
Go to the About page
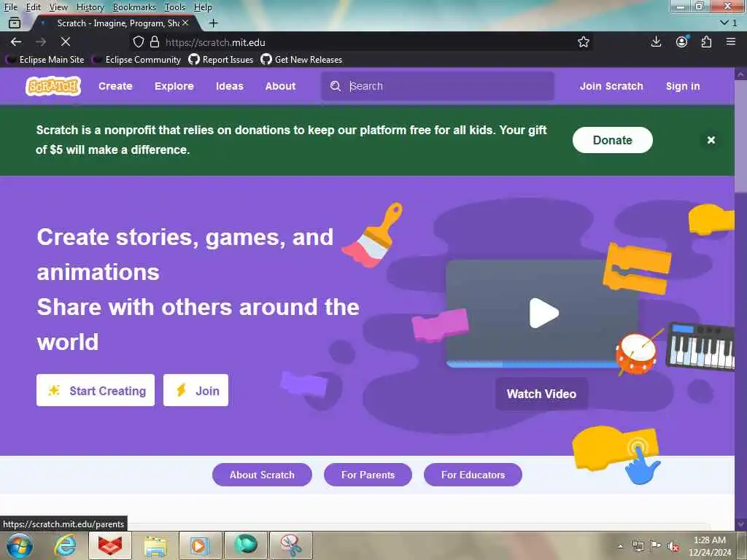[281, 86]
